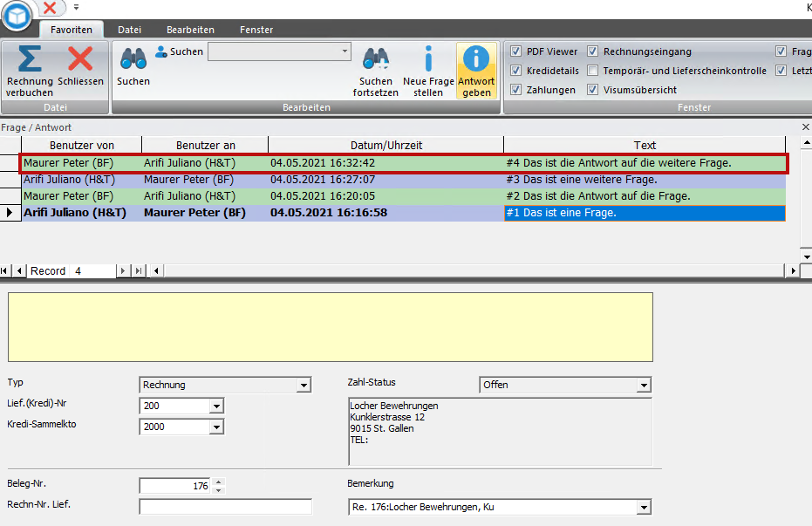Viewport: 812px width, 526px height.
Task: Increase the Beleg-Nr. value with up arrow
Action: [218, 482]
